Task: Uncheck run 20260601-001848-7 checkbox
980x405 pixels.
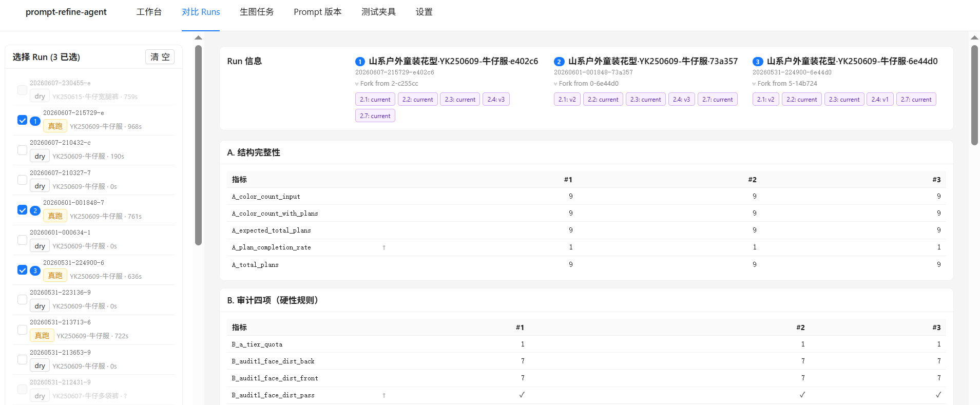Action: pyautogui.click(x=22, y=210)
